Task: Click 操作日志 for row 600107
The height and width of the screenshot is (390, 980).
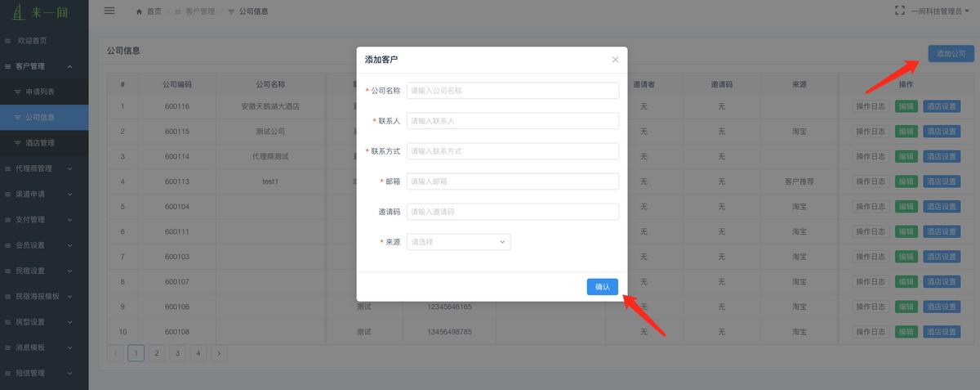Action: pos(870,282)
